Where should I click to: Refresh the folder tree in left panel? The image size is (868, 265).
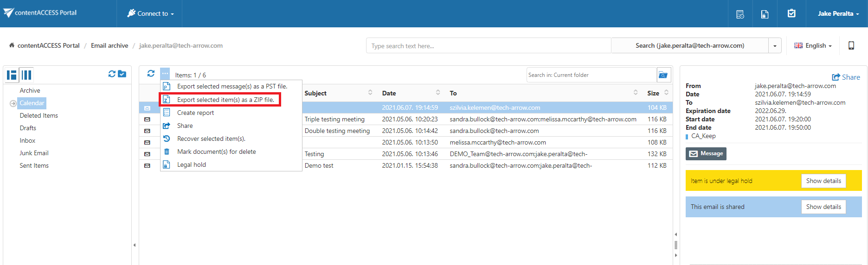click(112, 74)
